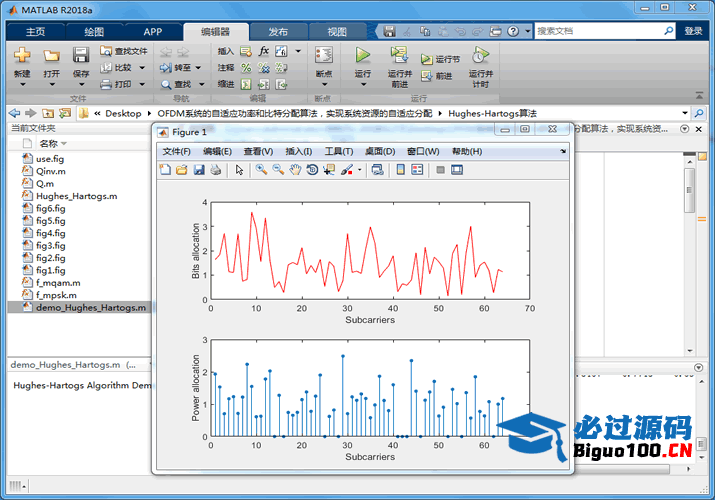Click the Find Files icon
This screenshot has width=715, height=500.
106,51
